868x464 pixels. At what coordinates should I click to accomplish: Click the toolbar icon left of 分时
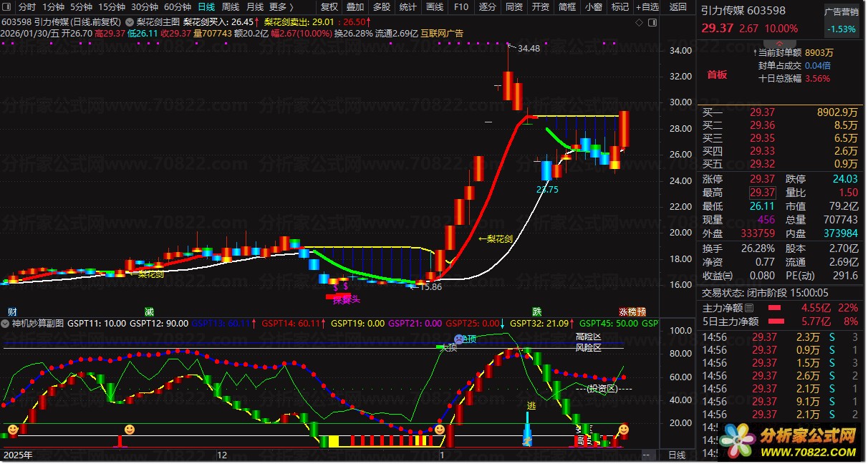pyautogui.click(x=8, y=6)
